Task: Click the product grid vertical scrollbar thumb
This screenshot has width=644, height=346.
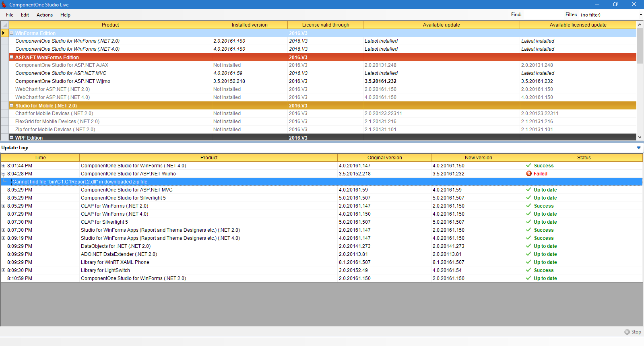Action: (x=640, y=45)
